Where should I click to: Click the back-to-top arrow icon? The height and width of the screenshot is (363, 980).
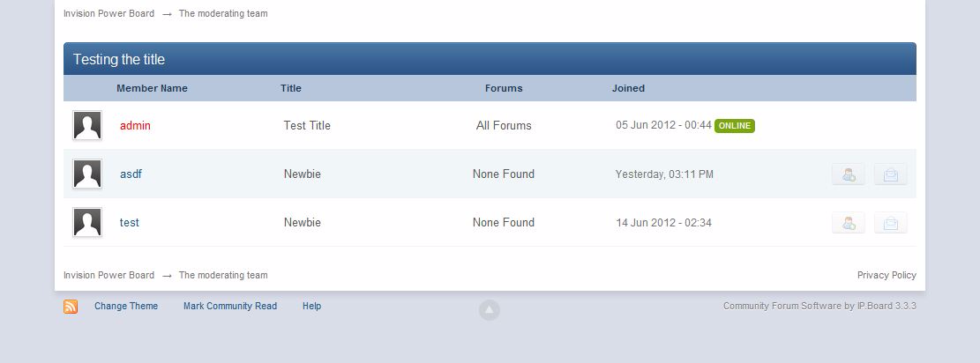coord(490,309)
